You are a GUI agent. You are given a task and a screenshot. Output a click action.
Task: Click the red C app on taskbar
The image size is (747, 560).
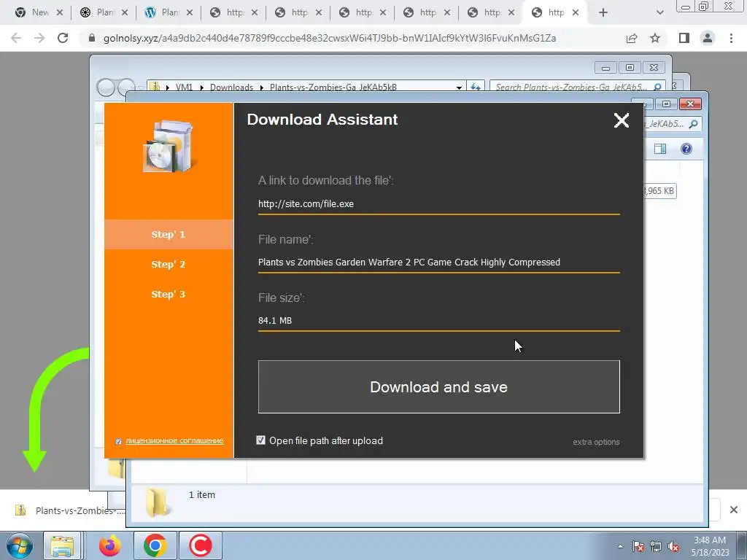coord(200,545)
